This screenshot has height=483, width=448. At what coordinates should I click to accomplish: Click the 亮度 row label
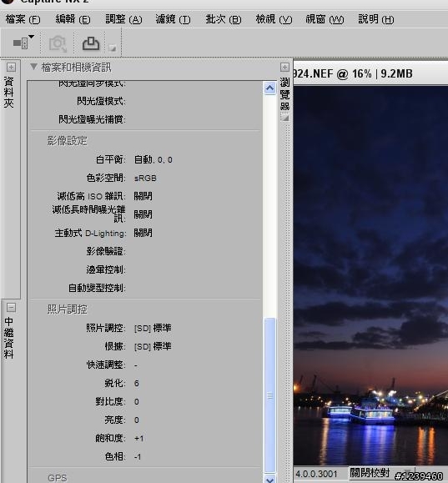click(115, 420)
